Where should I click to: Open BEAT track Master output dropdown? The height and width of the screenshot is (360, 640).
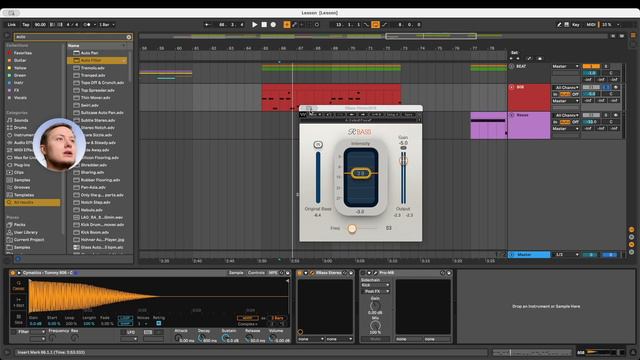565,66
